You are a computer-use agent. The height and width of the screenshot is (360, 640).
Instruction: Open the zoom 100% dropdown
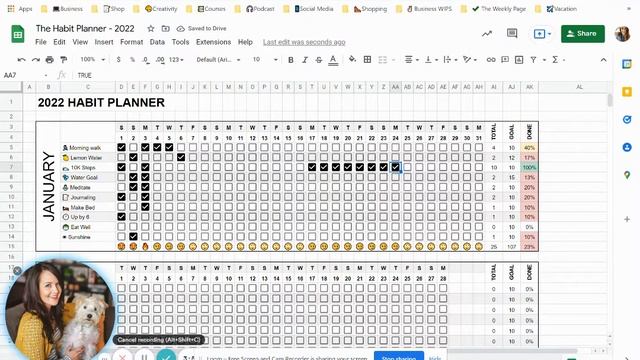pyautogui.click(x=92, y=60)
